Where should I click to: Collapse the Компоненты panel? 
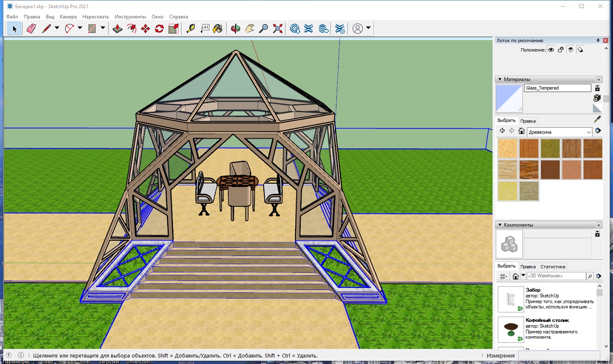pyautogui.click(x=500, y=225)
